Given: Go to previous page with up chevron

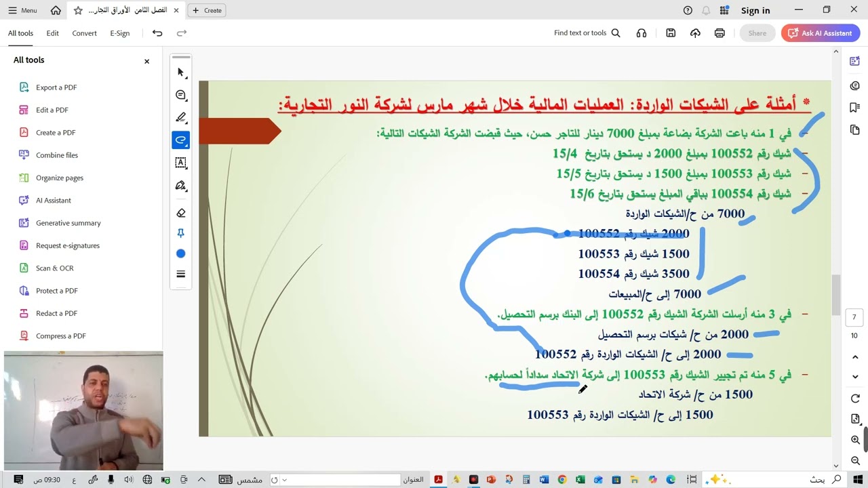Looking at the screenshot, I should tap(854, 357).
